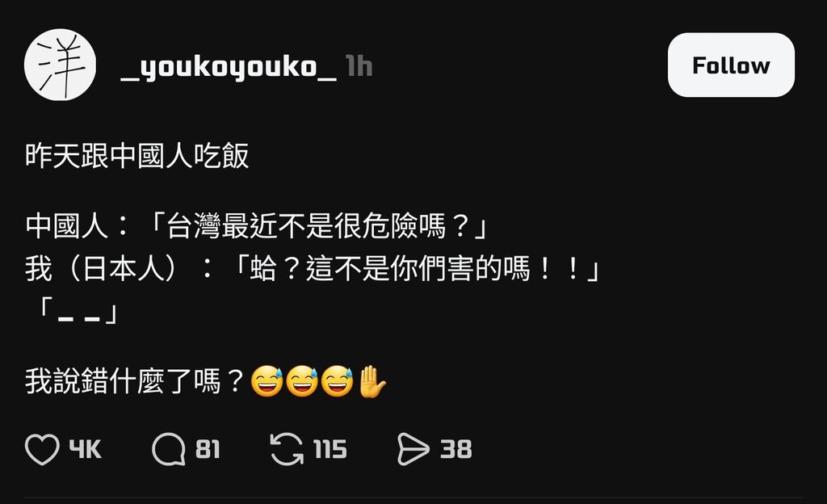Image resolution: width=827 pixels, height=504 pixels.
Task: Select the first line 昨天跟中國人吃飯
Action: pyautogui.click(x=137, y=156)
